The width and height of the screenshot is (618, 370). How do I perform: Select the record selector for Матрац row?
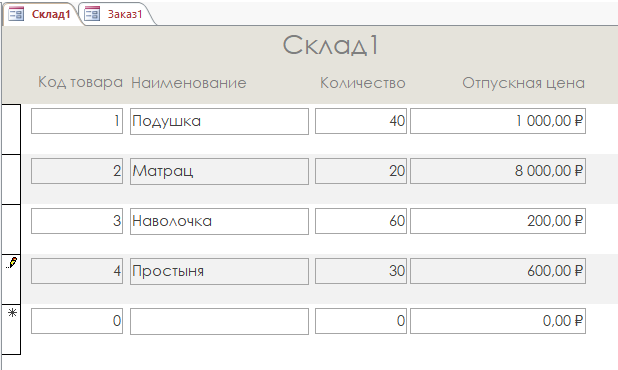point(11,179)
